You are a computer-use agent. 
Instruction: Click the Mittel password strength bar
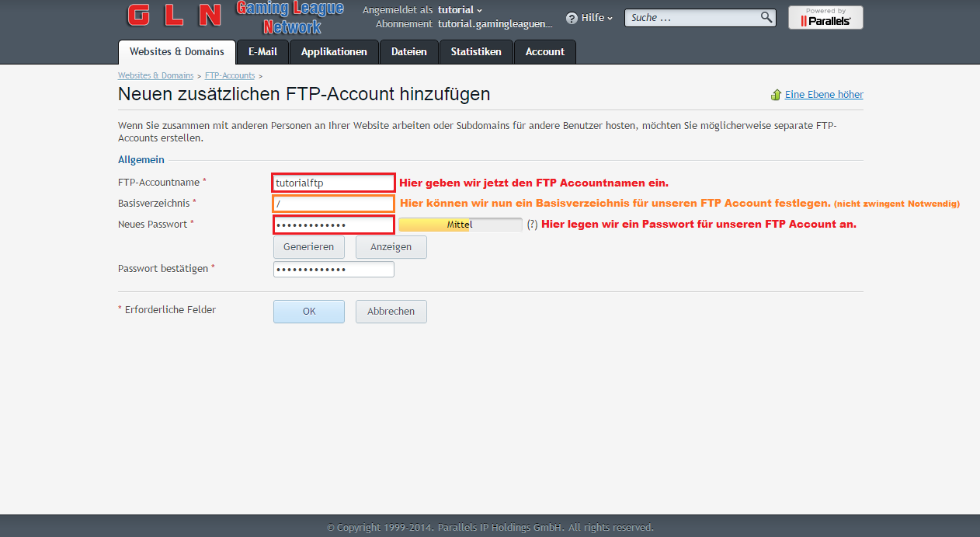pyautogui.click(x=460, y=225)
